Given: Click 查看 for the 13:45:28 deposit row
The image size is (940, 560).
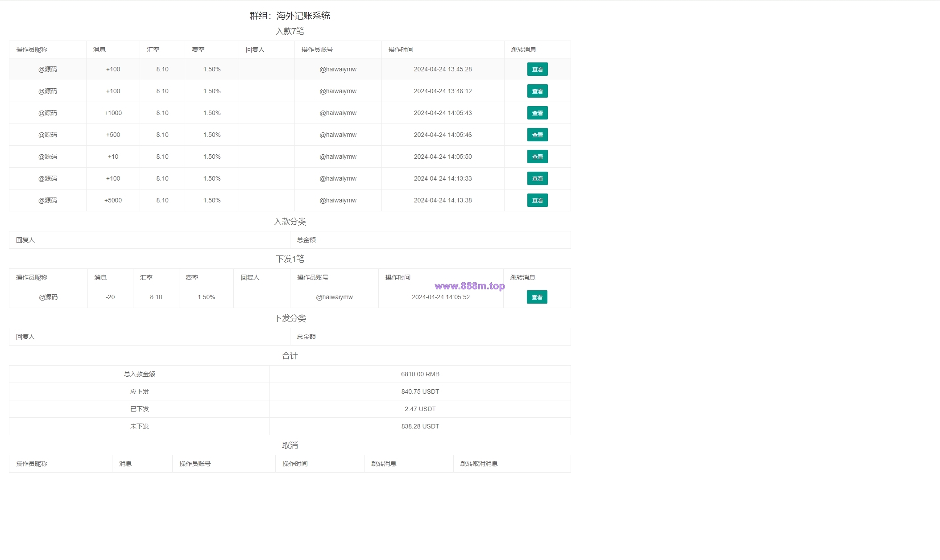Looking at the screenshot, I should (x=537, y=69).
